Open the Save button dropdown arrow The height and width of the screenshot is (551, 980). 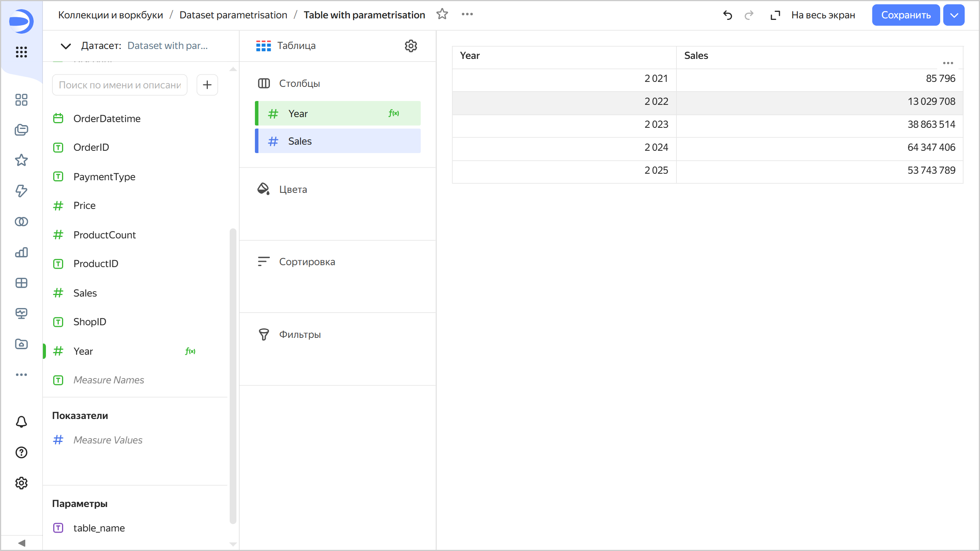coord(954,15)
